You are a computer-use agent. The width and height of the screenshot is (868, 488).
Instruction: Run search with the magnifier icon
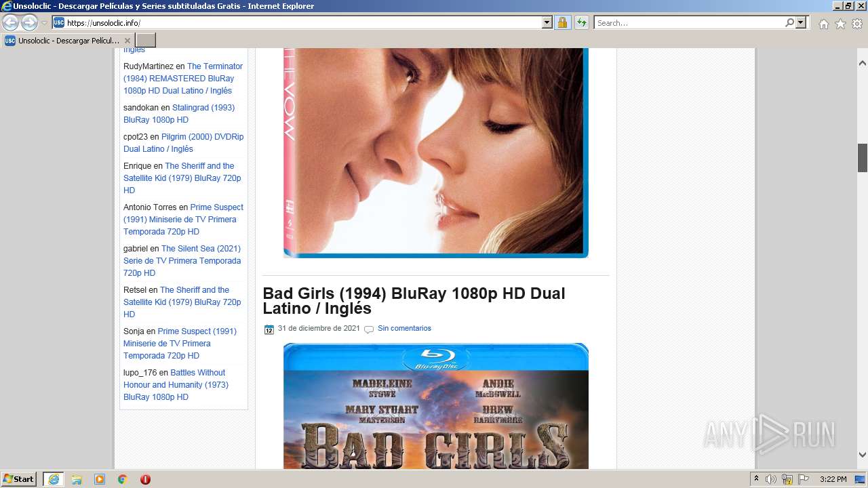tap(789, 23)
